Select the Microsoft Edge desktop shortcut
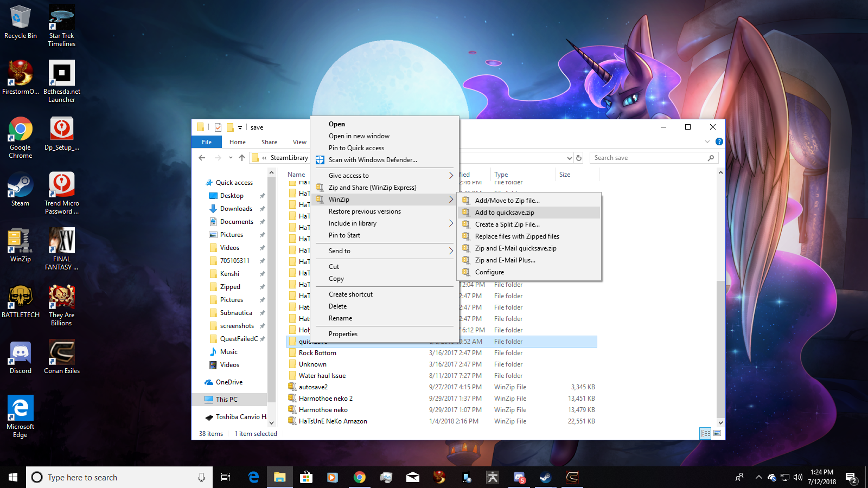The width and height of the screenshot is (868, 488). pyautogui.click(x=21, y=416)
